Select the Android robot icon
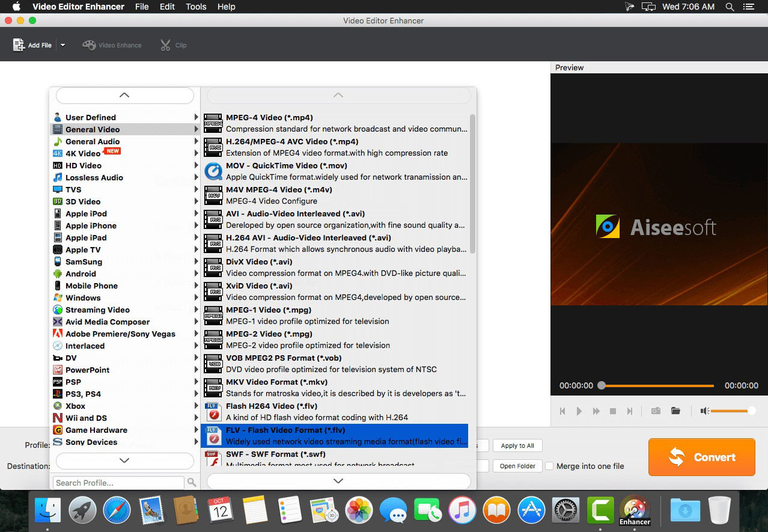 coord(58,274)
